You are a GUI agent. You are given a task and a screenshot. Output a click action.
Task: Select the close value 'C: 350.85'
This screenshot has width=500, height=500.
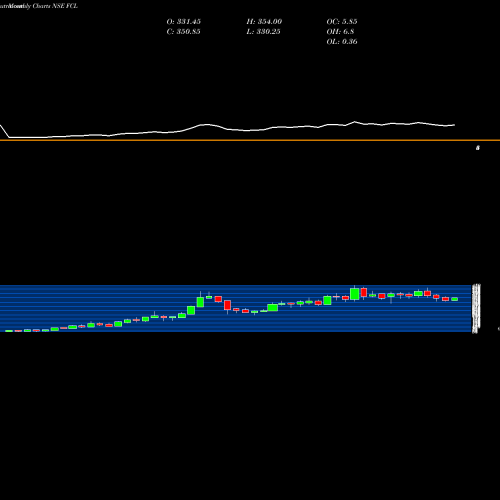click(184, 32)
